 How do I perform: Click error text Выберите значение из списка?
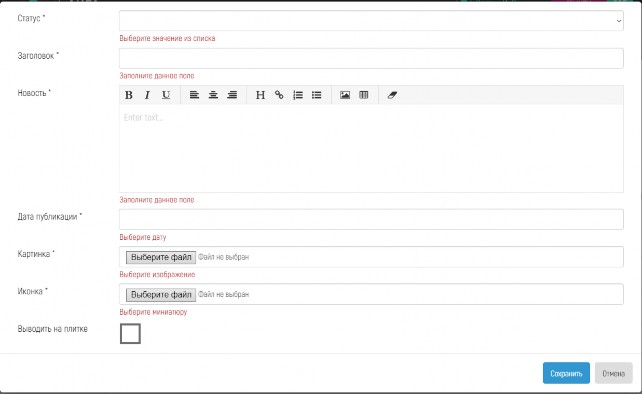(x=167, y=38)
